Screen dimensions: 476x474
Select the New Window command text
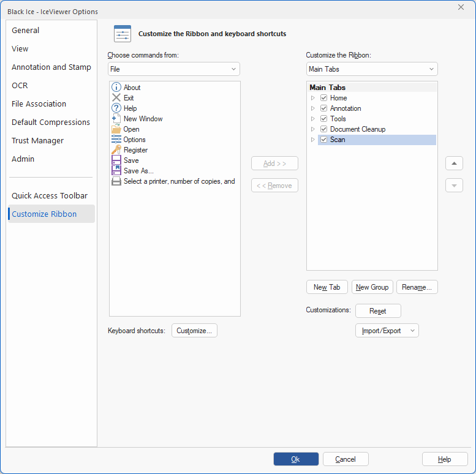pos(143,118)
